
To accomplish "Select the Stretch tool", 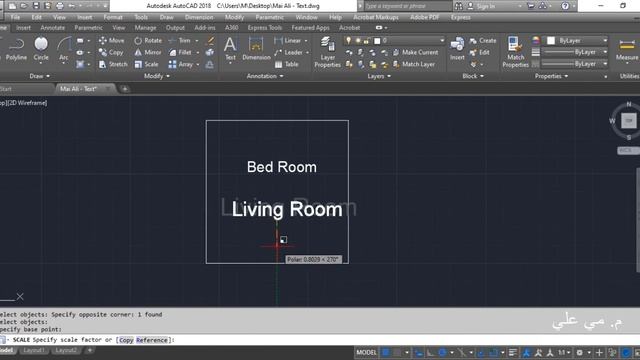I will pos(113,64).
